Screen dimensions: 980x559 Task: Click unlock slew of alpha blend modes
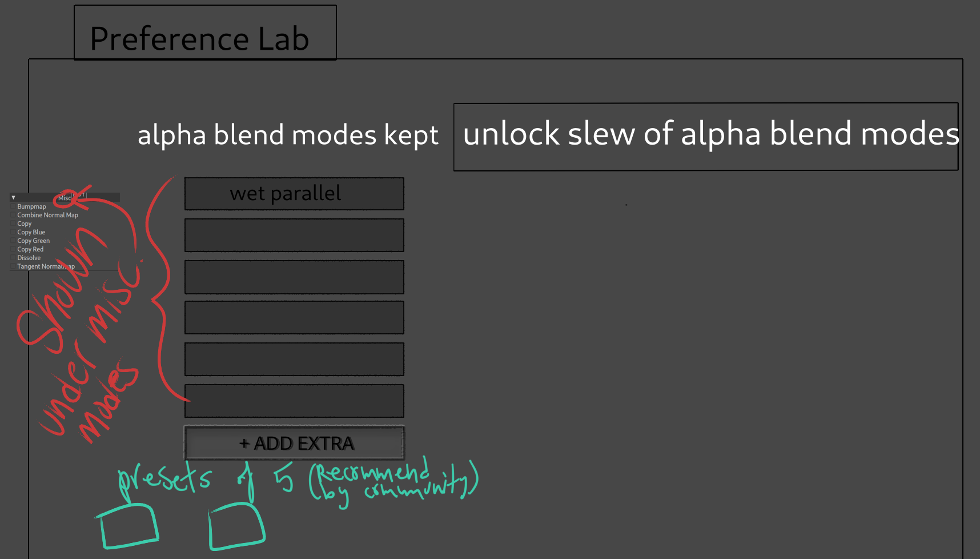[705, 137]
